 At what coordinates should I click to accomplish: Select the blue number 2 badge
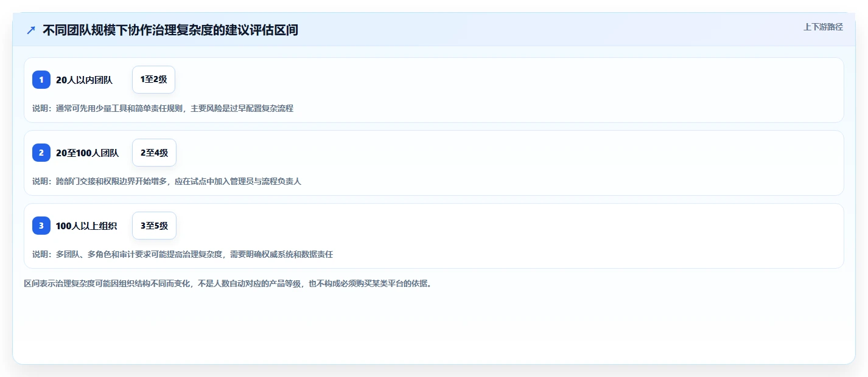click(41, 153)
